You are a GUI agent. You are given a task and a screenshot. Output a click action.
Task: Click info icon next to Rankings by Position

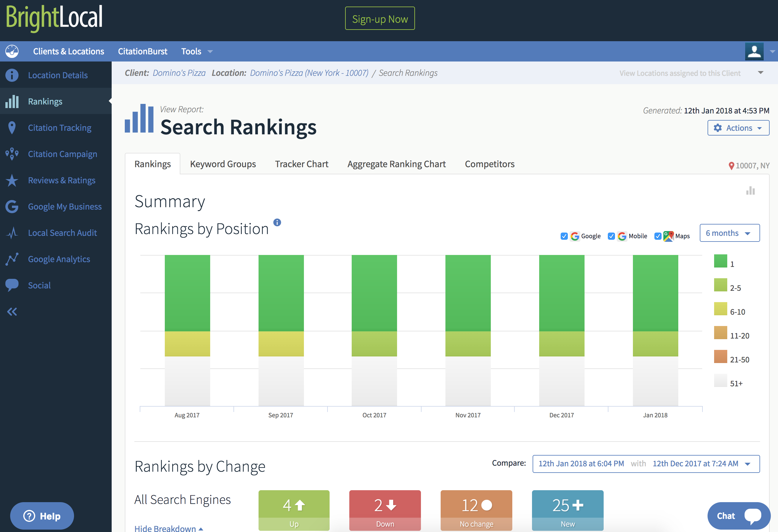277,222
